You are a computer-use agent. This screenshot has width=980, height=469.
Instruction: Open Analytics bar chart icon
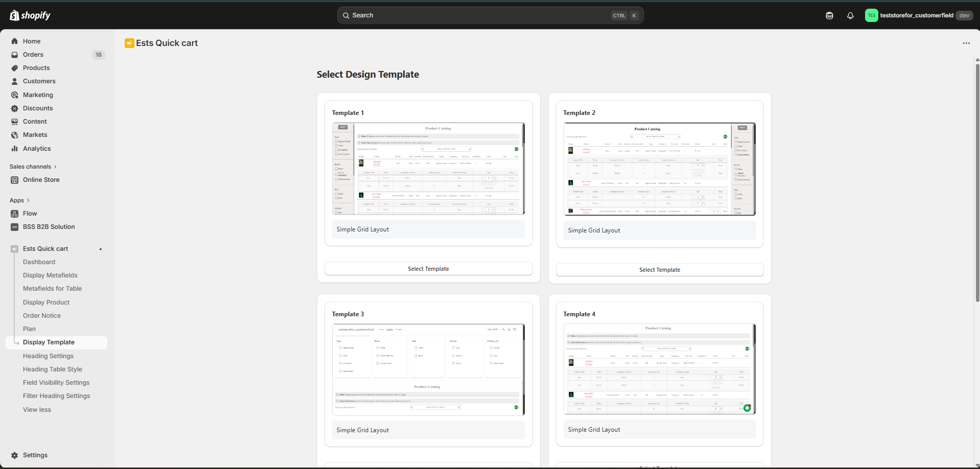click(x=15, y=149)
